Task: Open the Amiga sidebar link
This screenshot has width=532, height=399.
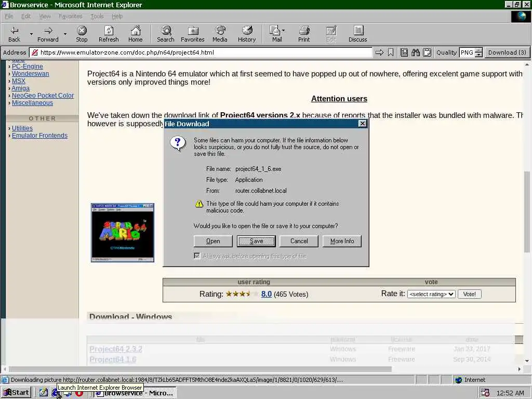Action: point(21,88)
